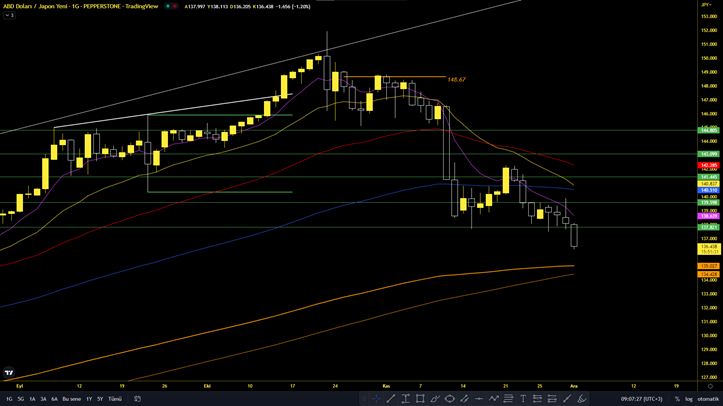
Task: Set range to Tümü
Action: point(115,399)
